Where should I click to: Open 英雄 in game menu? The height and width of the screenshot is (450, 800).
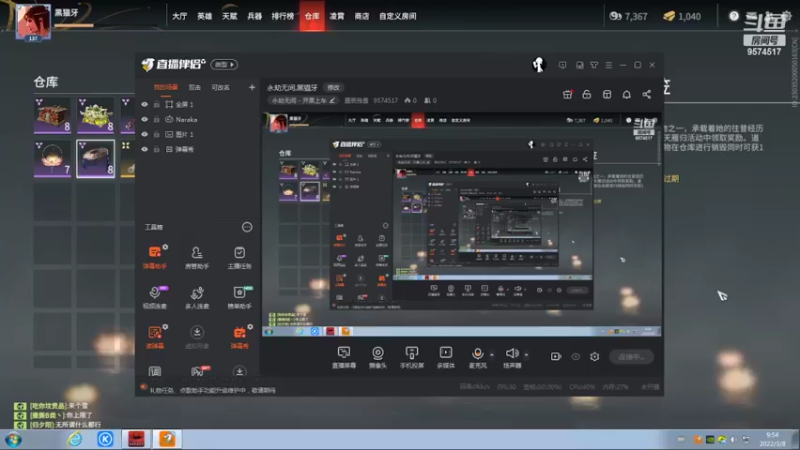[x=205, y=16]
